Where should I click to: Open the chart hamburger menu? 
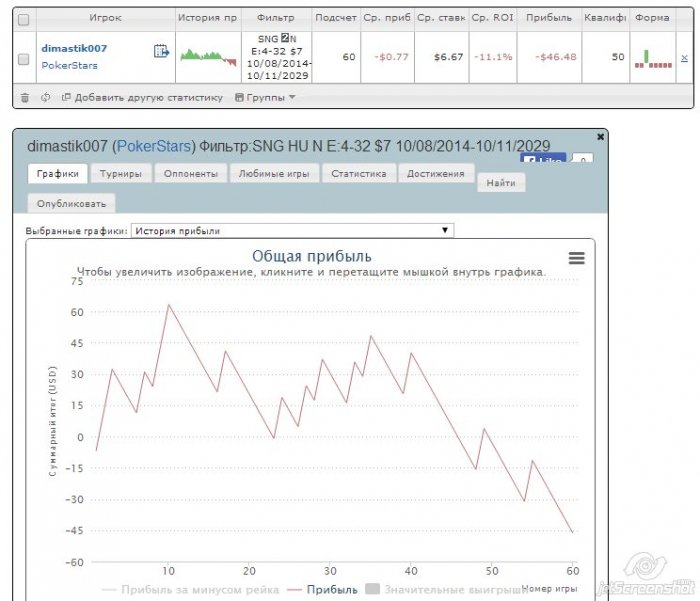pos(576,258)
